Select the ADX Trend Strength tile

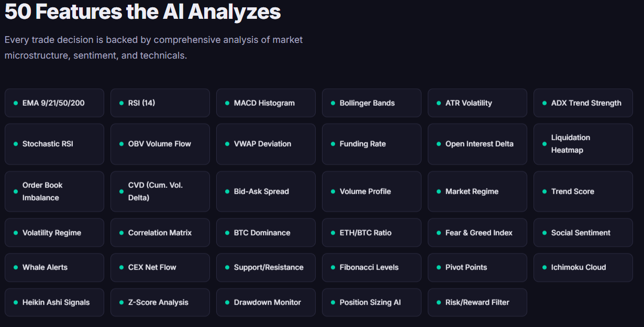coord(583,103)
